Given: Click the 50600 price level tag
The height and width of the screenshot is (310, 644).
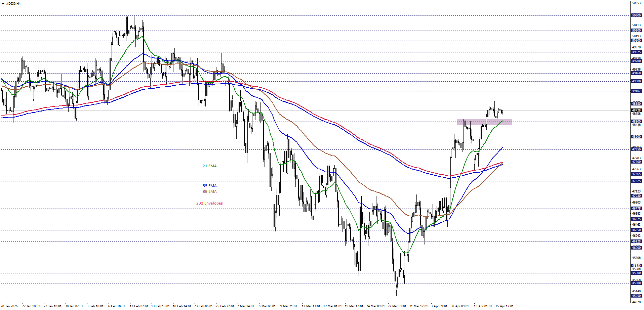Looking at the screenshot, I should [636, 15].
